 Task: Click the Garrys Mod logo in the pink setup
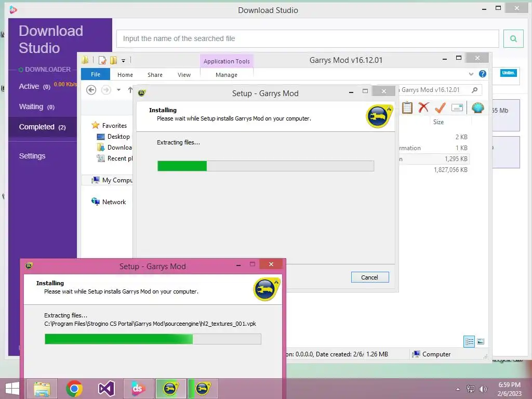coord(267,289)
